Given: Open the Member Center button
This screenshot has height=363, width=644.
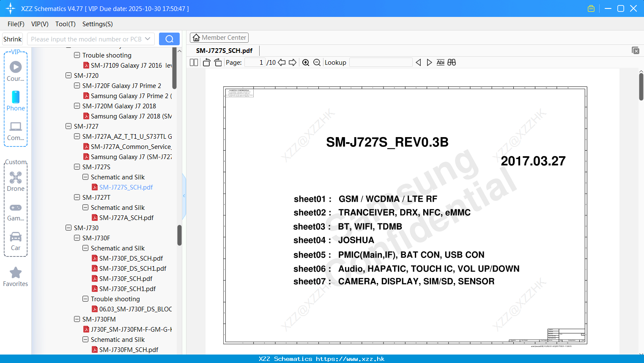Looking at the screenshot, I should pos(219,38).
